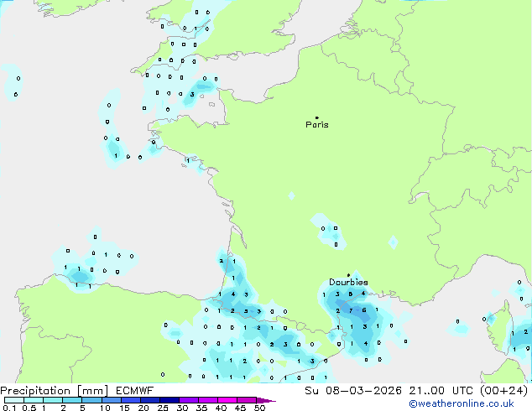Pick the 0.5–1 mm legend color swatch
This screenshot has height=411, width=532.
tap(34, 400)
